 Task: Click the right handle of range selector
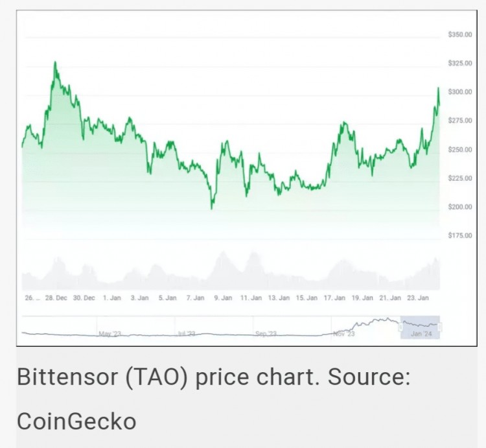point(441,326)
